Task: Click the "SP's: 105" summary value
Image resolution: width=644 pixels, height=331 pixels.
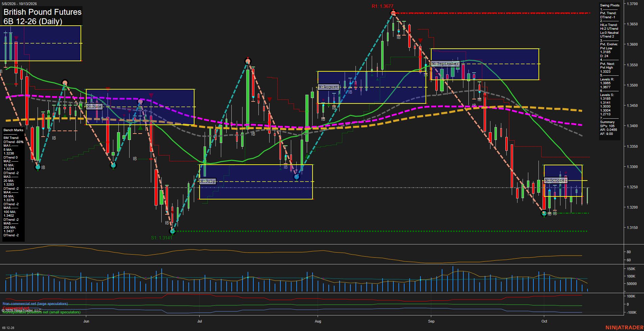Action: pos(607,126)
